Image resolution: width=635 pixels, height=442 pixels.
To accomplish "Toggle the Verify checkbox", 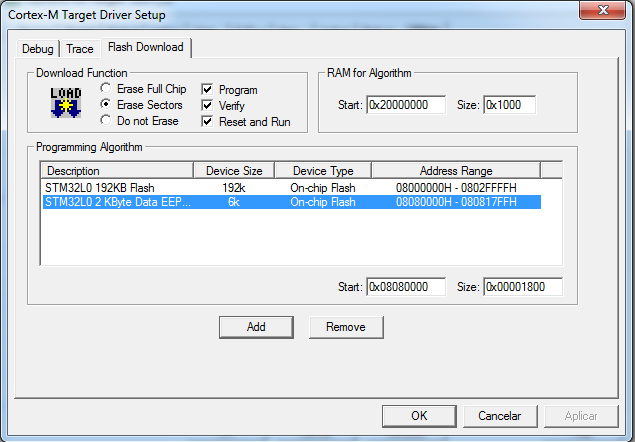I will click(x=207, y=105).
